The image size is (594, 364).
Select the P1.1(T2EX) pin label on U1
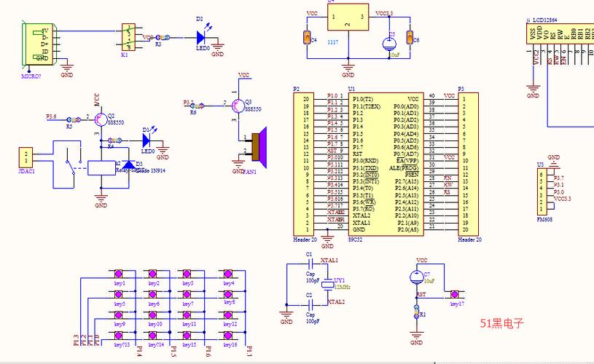pyautogui.click(x=367, y=106)
